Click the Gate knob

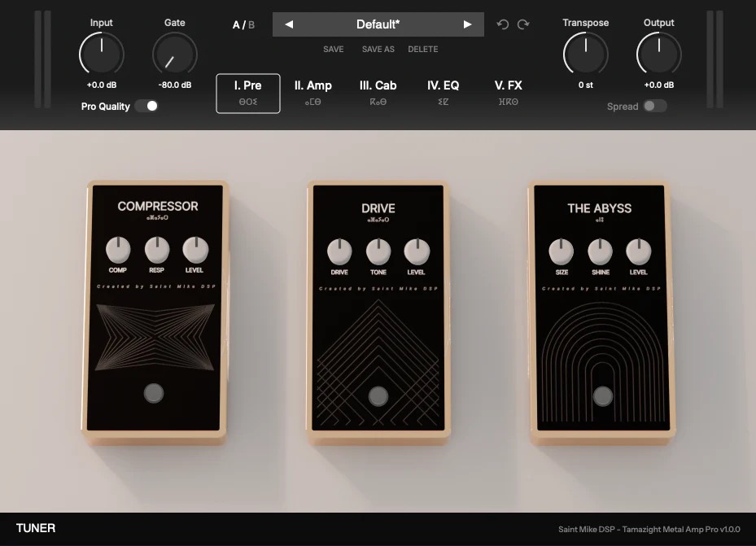tap(174, 54)
